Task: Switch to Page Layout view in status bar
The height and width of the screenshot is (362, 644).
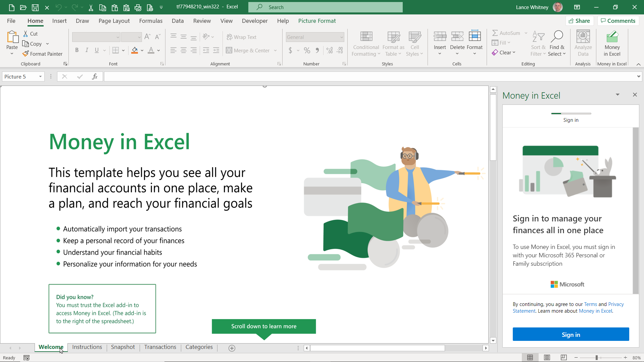Action: click(547, 358)
